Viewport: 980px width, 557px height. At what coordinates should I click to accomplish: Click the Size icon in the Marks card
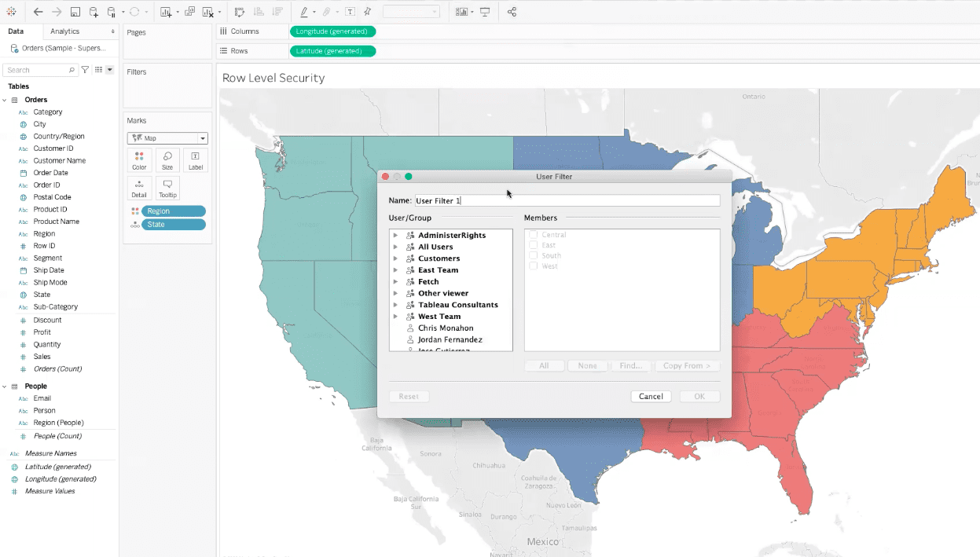(x=167, y=160)
